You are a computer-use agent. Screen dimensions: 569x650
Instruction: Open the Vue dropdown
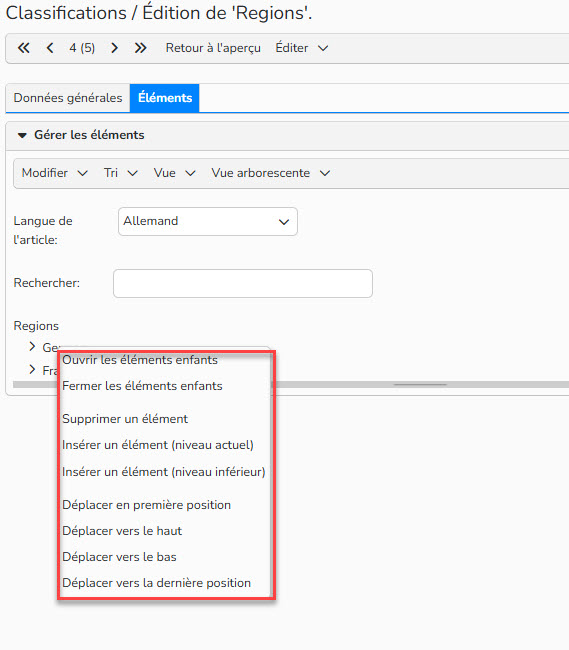click(x=174, y=173)
